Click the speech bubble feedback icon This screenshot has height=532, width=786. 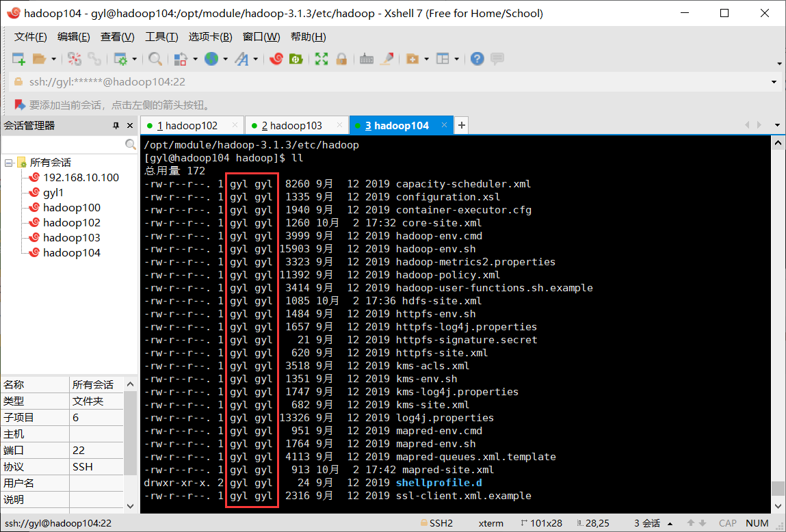click(497, 59)
